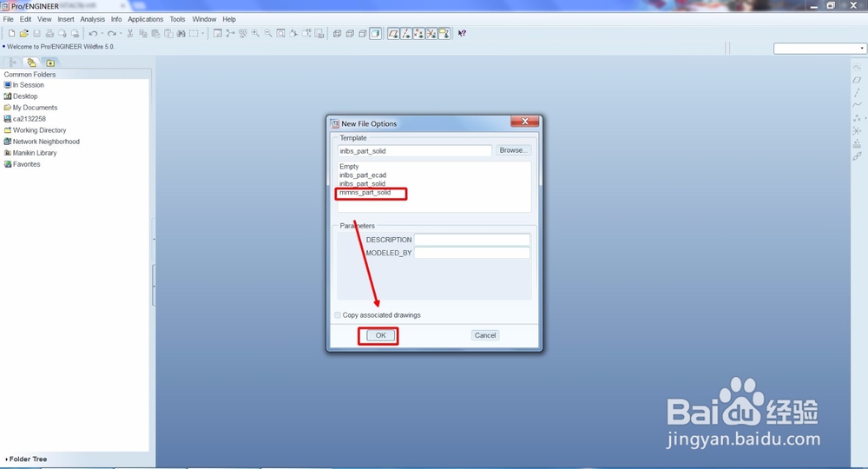The width and height of the screenshot is (868, 469).
Task: Click the Wireframe display icon
Action: click(x=337, y=34)
